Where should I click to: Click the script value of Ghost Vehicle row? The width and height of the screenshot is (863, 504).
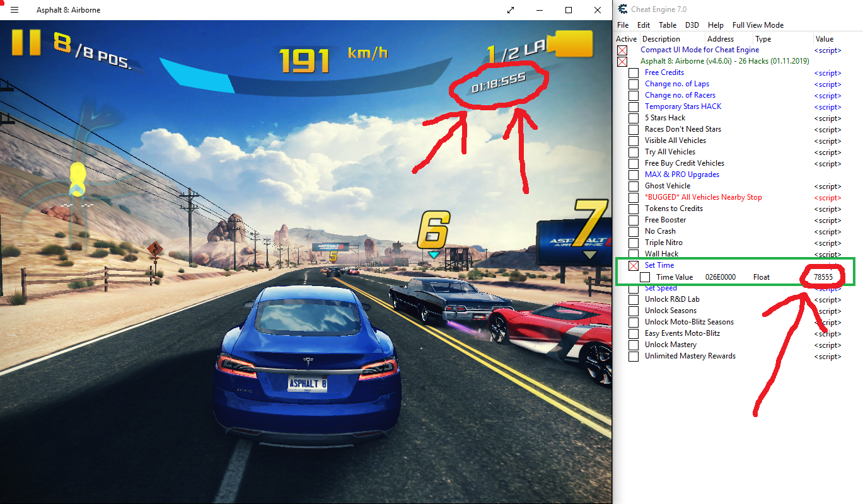(828, 186)
